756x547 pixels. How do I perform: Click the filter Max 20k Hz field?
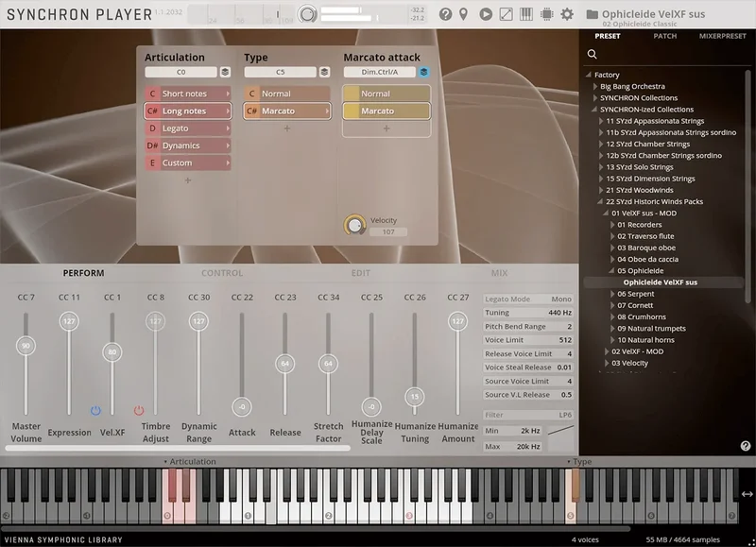point(512,447)
